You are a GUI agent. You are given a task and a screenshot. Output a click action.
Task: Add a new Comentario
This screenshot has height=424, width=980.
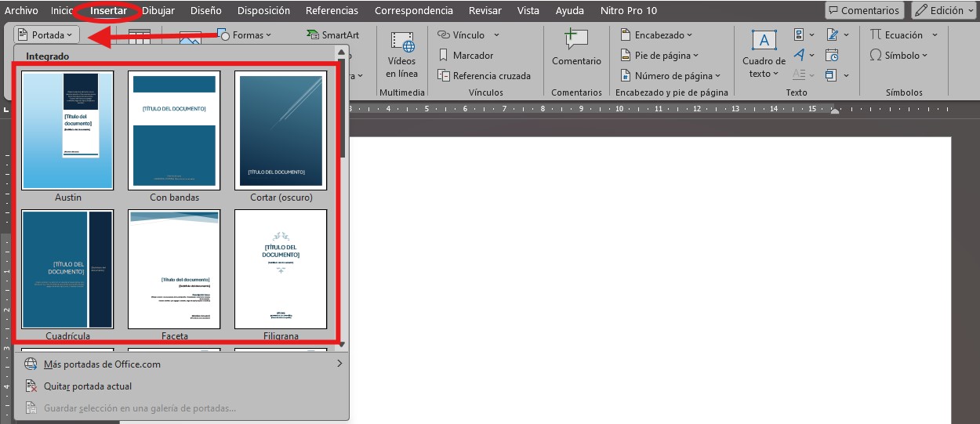coord(576,49)
